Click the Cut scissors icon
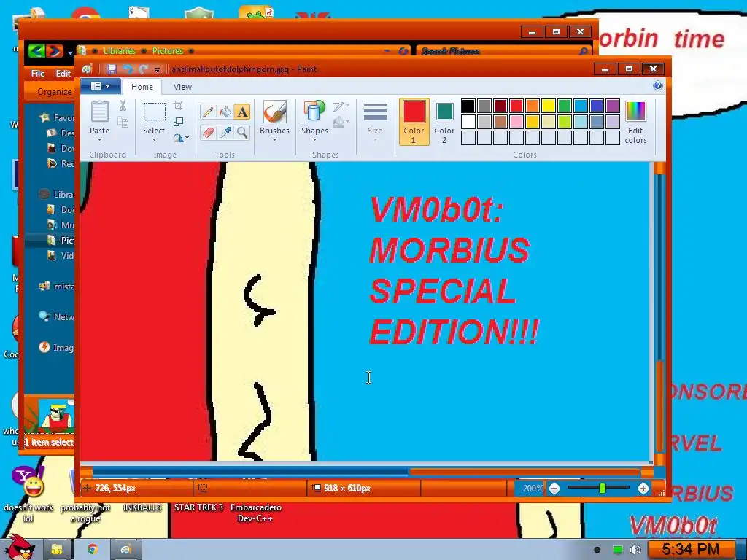The height and width of the screenshot is (560, 747). tap(123, 106)
